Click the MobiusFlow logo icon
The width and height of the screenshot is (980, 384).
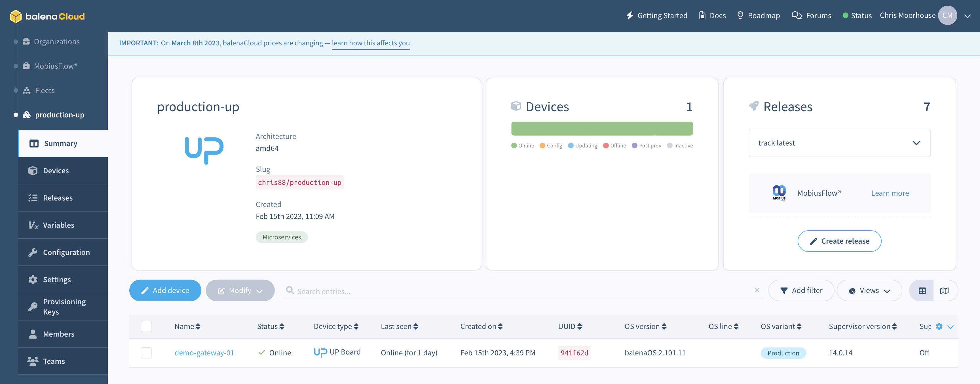(779, 193)
